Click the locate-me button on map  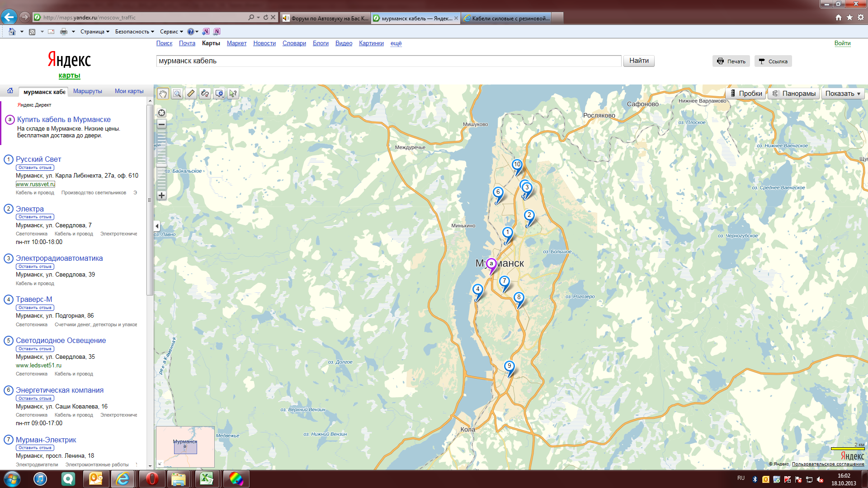(x=161, y=113)
